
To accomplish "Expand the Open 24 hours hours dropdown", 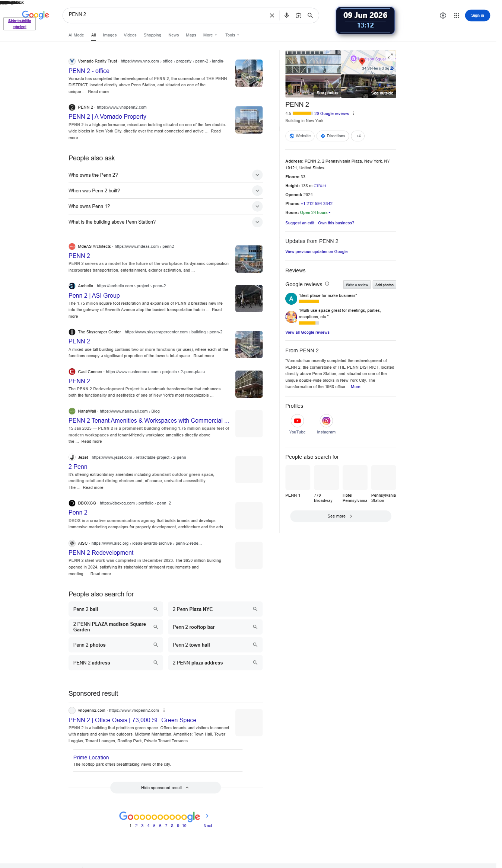I will [315, 212].
